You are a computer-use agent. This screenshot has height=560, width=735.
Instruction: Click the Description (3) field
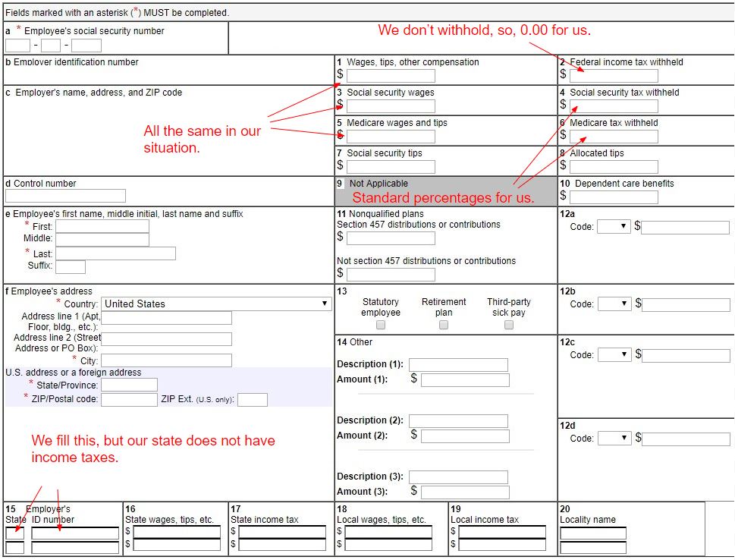[458, 477]
